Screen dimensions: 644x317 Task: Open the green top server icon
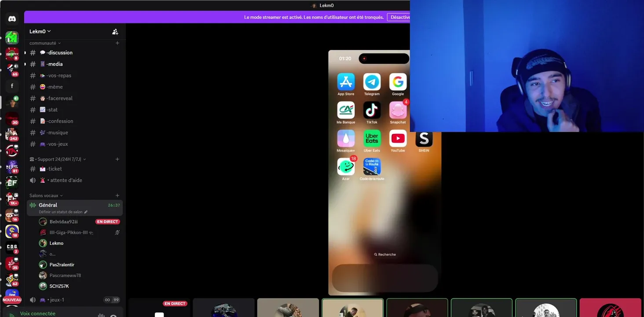pyautogui.click(x=12, y=37)
